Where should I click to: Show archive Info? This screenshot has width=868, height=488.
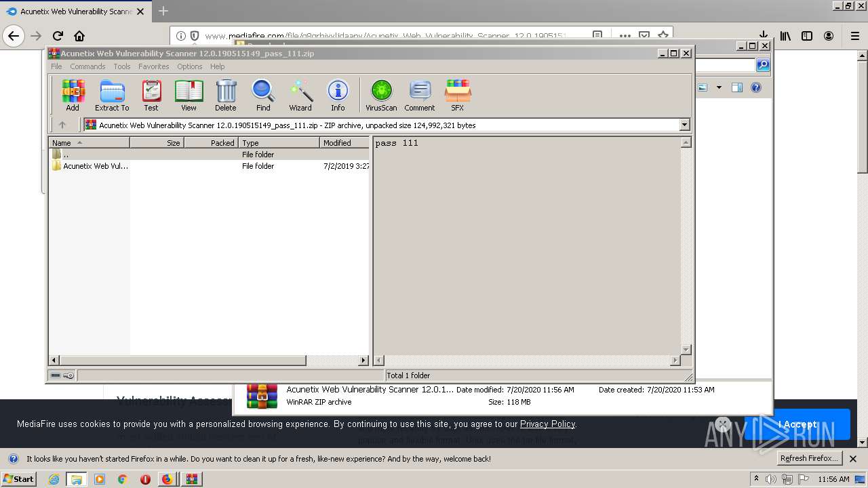coord(338,95)
